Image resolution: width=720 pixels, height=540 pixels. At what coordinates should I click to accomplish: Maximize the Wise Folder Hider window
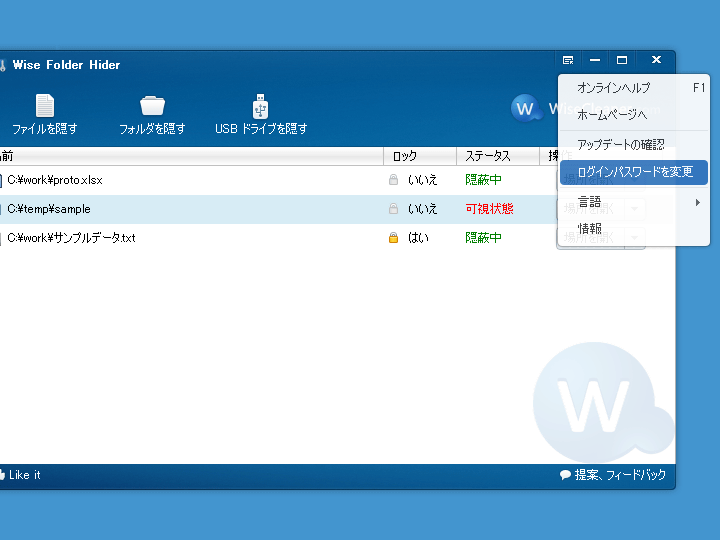(622, 60)
